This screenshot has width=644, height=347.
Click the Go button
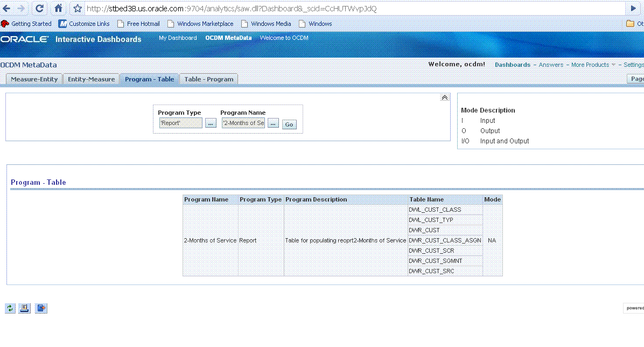(x=289, y=124)
